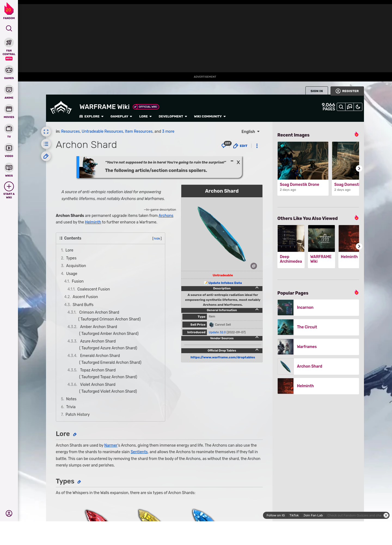Open the Archons link in intro
The image size is (392, 545).
166,216
